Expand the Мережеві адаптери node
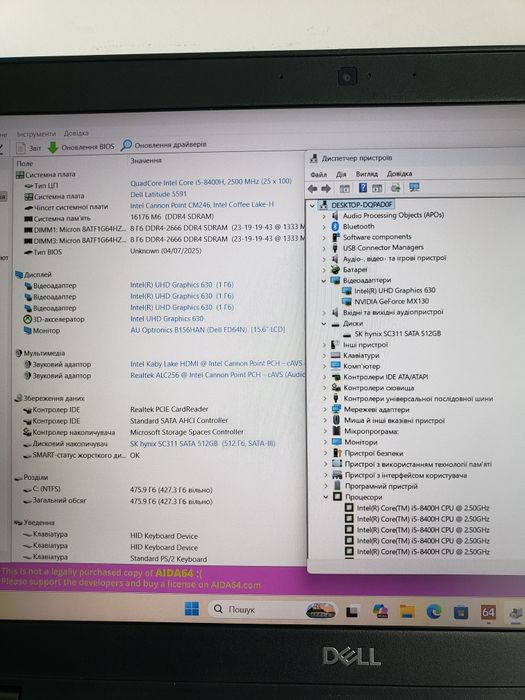Viewport: 525px width, 700px height. 325,409
